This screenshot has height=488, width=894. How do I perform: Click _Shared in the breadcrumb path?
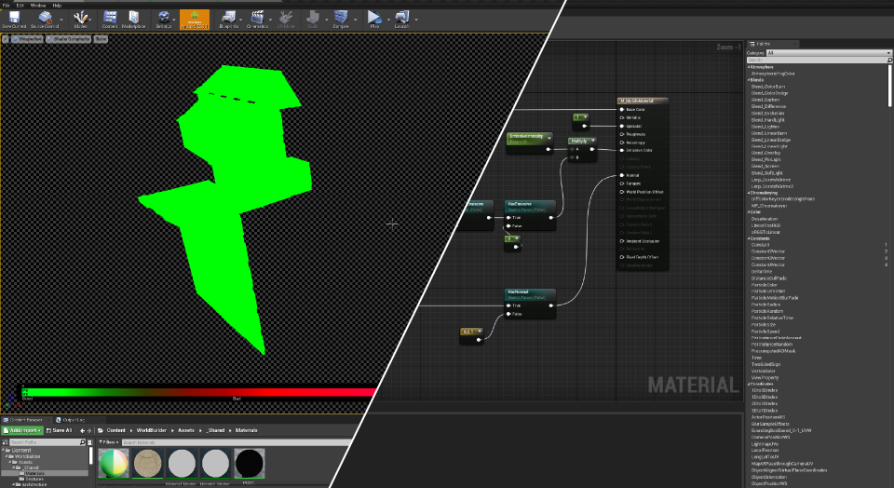216,430
